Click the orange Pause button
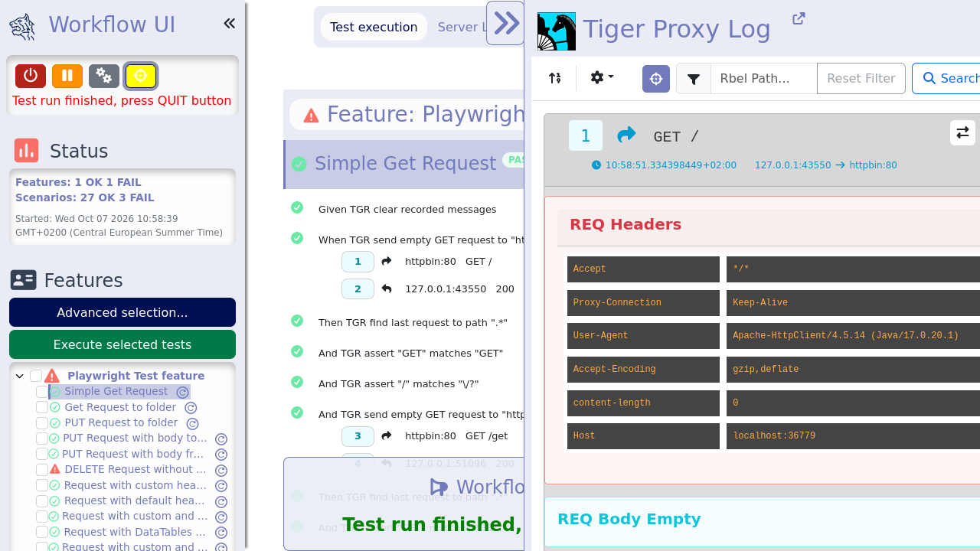 coord(67,76)
